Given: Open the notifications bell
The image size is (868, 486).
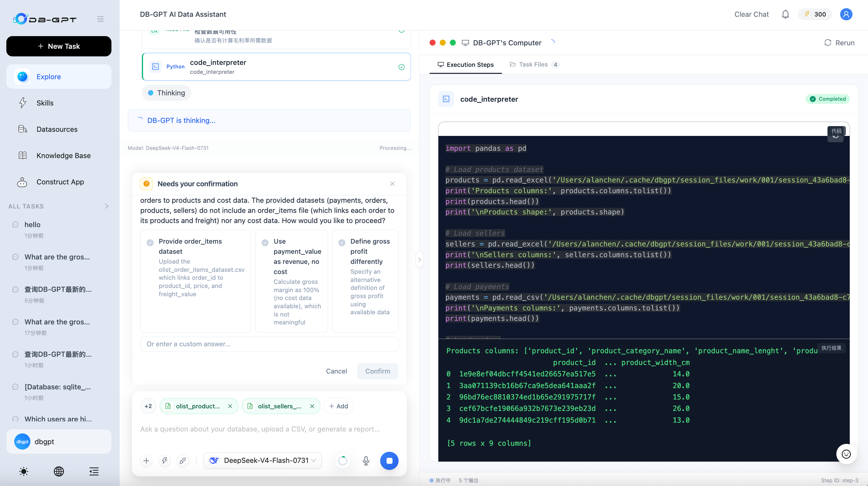Looking at the screenshot, I should [785, 14].
